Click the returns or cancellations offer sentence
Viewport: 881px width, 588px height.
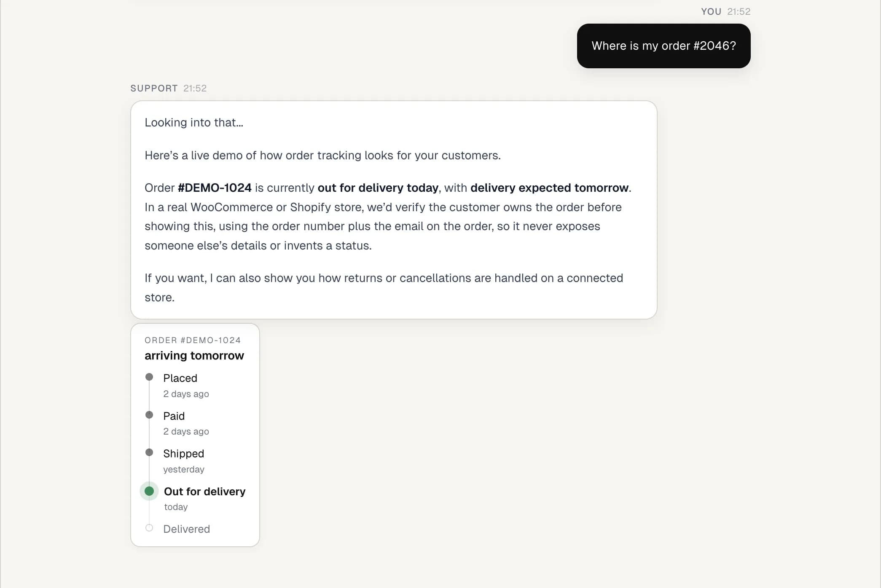(x=384, y=288)
